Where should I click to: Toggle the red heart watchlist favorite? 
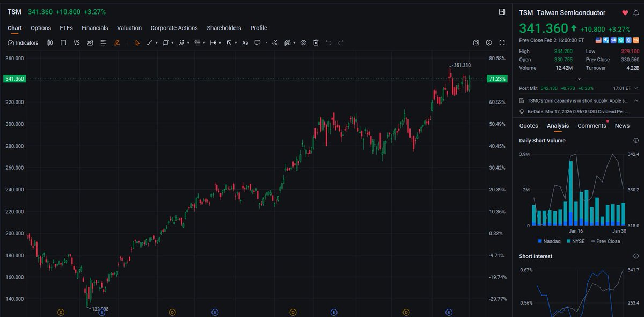click(x=625, y=13)
